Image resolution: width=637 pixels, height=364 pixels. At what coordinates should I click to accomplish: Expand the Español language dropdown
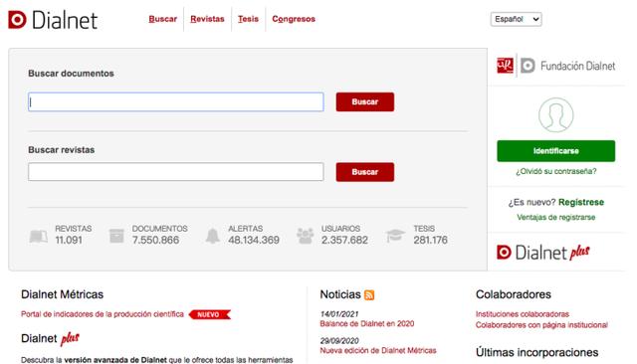tap(516, 19)
